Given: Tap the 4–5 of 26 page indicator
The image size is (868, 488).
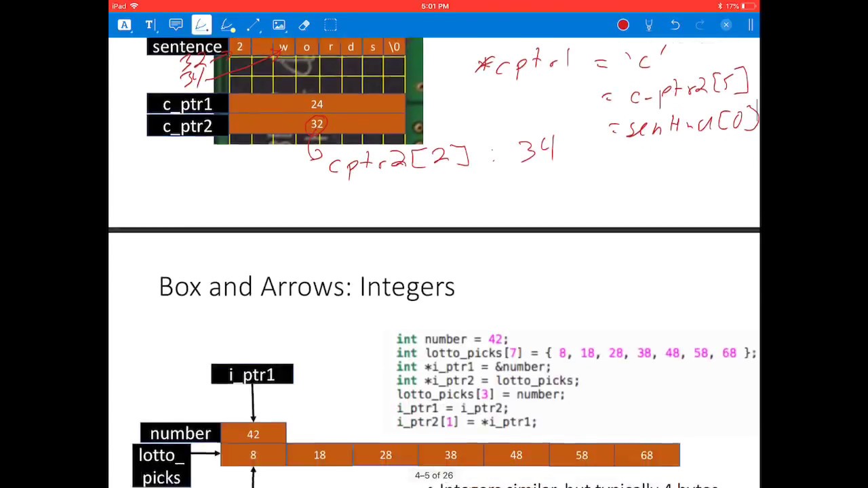Looking at the screenshot, I should 434,475.
